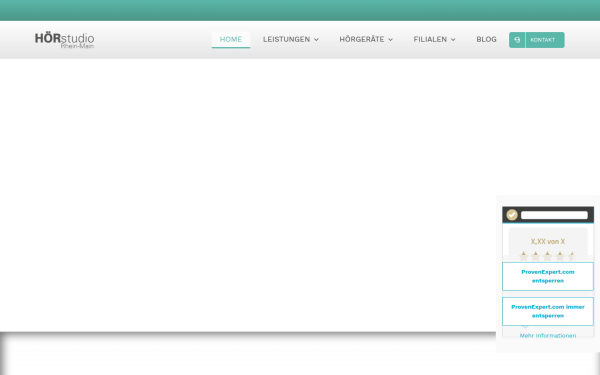Expand the HÖRGERÄTE dropdown chevron
600x375 pixels.
click(391, 40)
